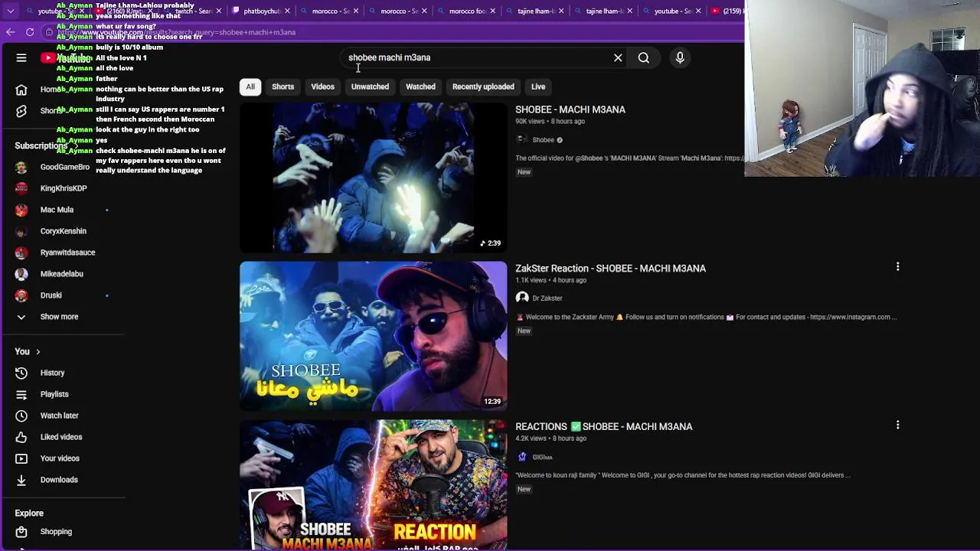Open more actions for ZakSter Reaction video
Screen dimensions: 980x551
click(897, 266)
